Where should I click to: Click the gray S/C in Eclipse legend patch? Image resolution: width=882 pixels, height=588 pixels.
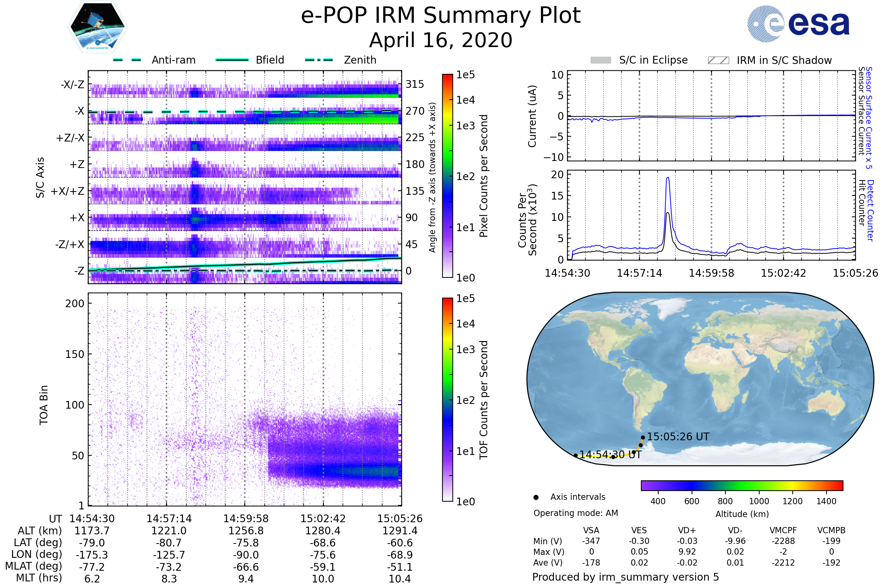[x=600, y=60]
